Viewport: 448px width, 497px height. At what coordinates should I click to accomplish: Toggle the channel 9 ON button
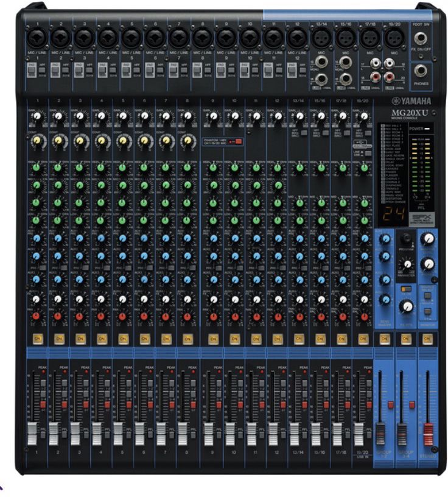coord(213,339)
